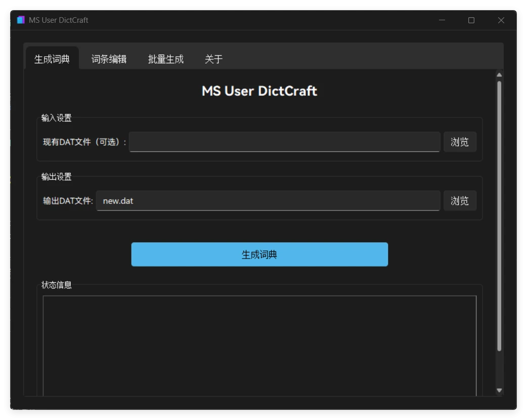
Task: Click the 输出DAT文件 field containing new.dat
Action: coord(268,201)
